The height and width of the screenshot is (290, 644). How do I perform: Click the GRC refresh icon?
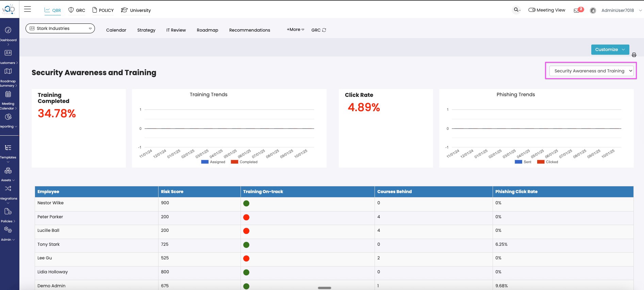[x=324, y=30]
